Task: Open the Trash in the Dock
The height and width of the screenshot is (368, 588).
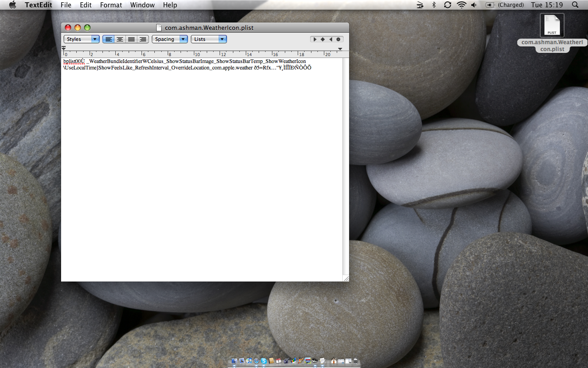Action: click(x=355, y=361)
